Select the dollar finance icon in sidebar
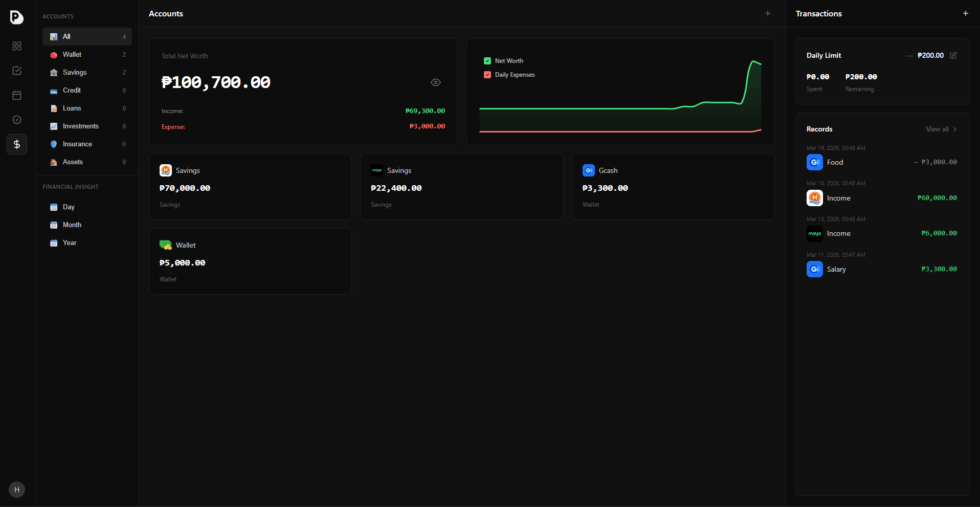Viewport: 980px width, 507px height. point(17,144)
